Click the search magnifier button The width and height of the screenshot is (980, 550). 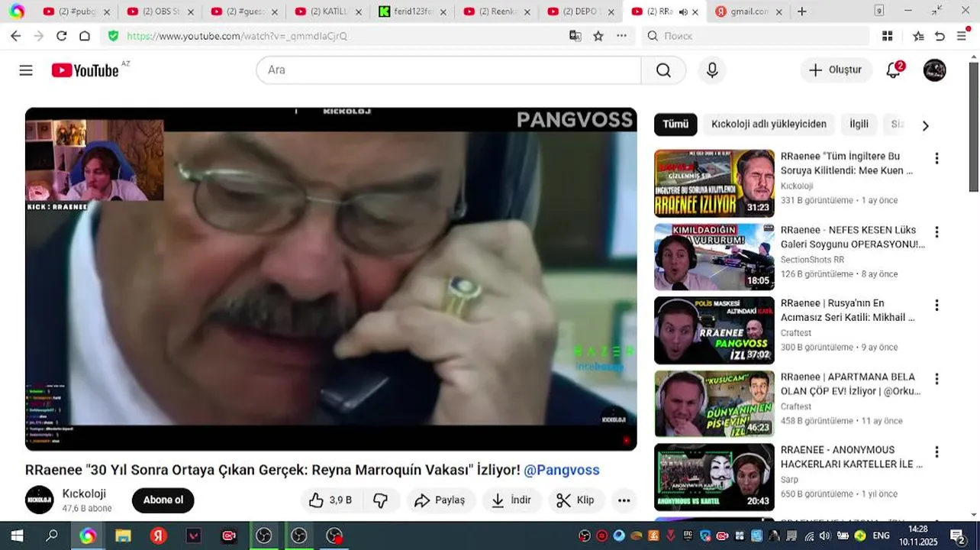click(663, 70)
